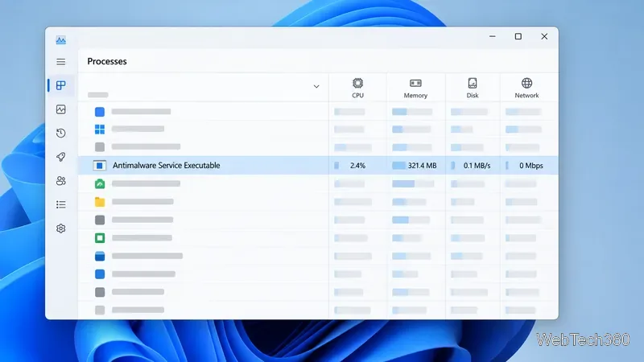Click the Processes page heading
The width and height of the screenshot is (644, 362).
pos(107,61)
